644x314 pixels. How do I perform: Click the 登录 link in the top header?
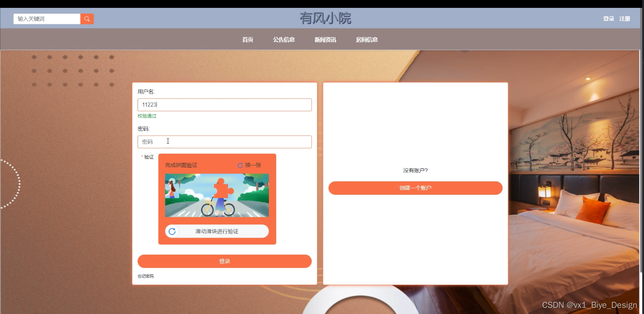pyautogui.click(x=609, y=19)
